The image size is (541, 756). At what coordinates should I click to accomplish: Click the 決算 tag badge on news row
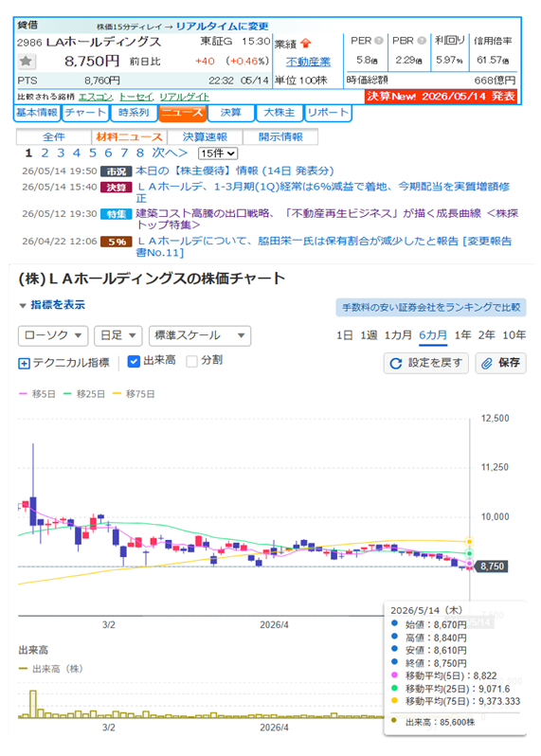pos(116,188)
